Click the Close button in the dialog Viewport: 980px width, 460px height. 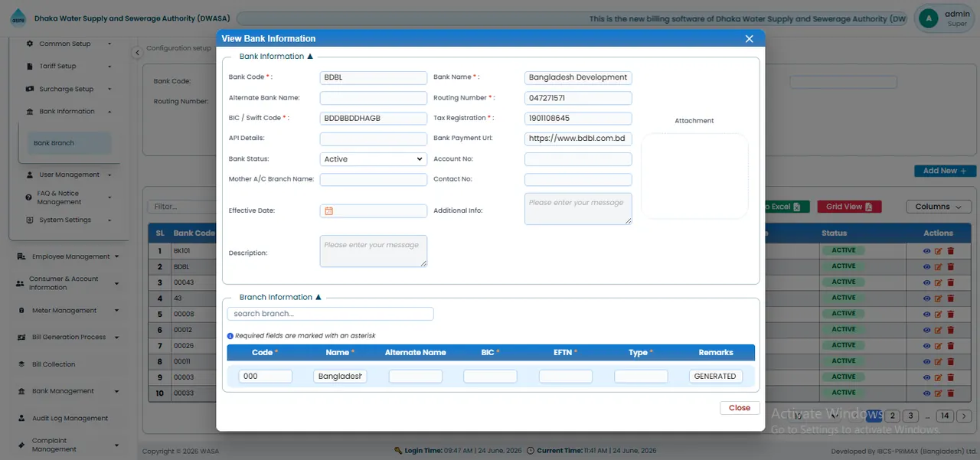[740, 408]
